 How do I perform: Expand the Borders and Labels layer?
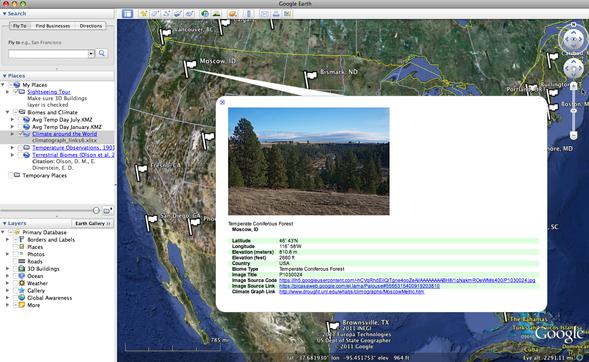7,240
